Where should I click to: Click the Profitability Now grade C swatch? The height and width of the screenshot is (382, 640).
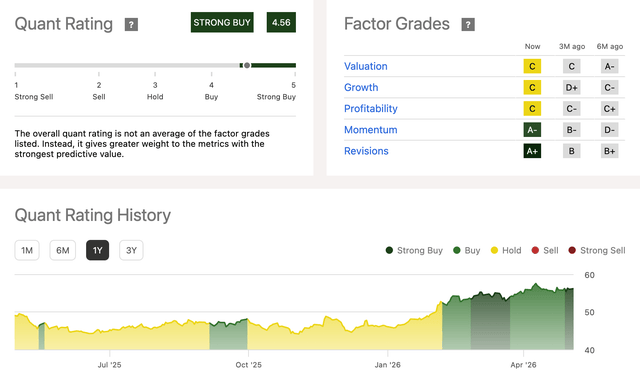tap(532, 109)
